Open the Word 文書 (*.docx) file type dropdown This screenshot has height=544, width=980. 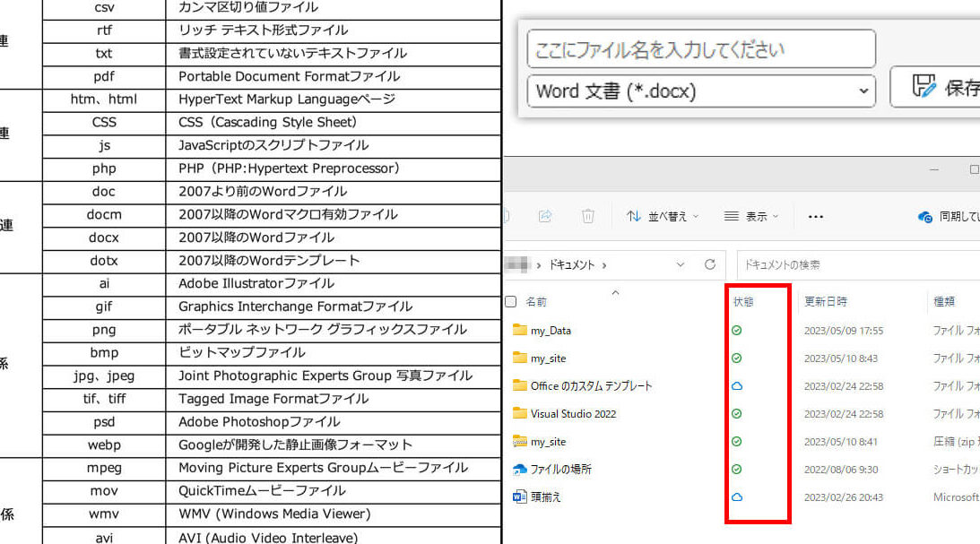coord(701,91)
